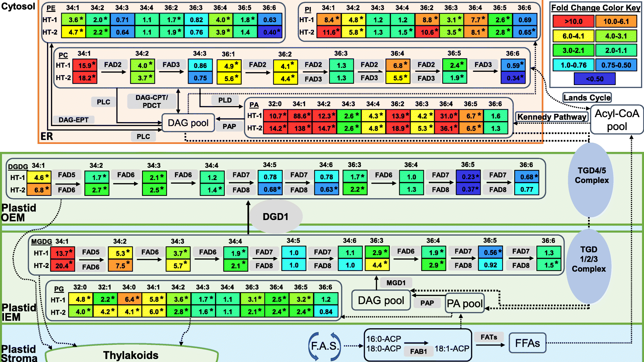The height and width of the screenshot is (362, 644).
Task: Select the 0.34* cell under PC 36:6
Action: (513, 78)
